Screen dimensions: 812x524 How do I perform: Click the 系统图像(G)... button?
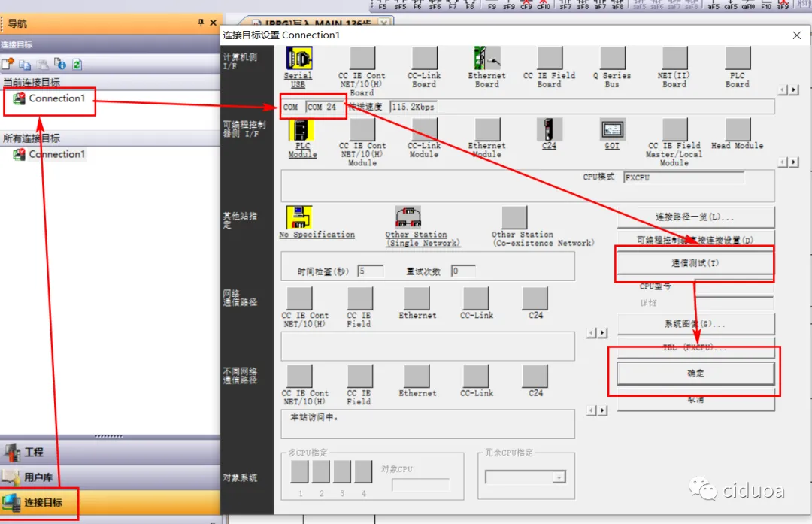click(695, 324)
